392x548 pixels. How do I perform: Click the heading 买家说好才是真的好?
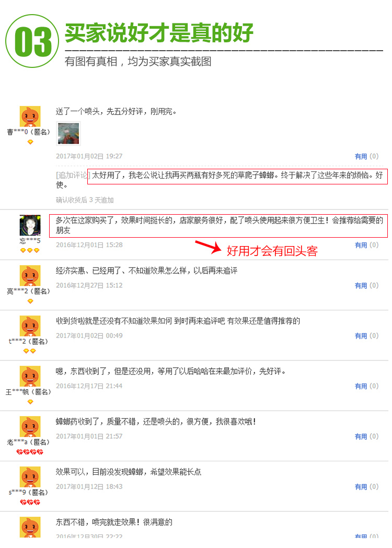[159, 33]
